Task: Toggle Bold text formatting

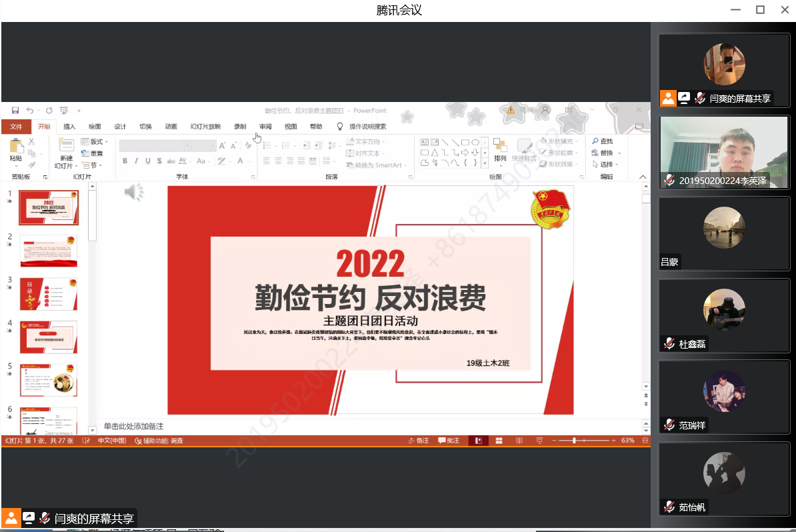Action: pyautogui.click(x=125, y=161)
